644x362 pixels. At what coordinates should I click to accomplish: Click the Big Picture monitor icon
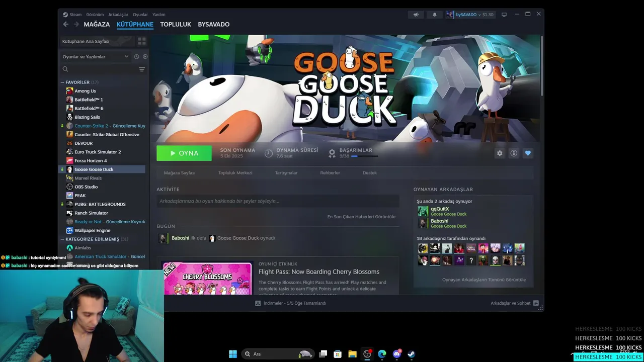(x=504, y=15)
